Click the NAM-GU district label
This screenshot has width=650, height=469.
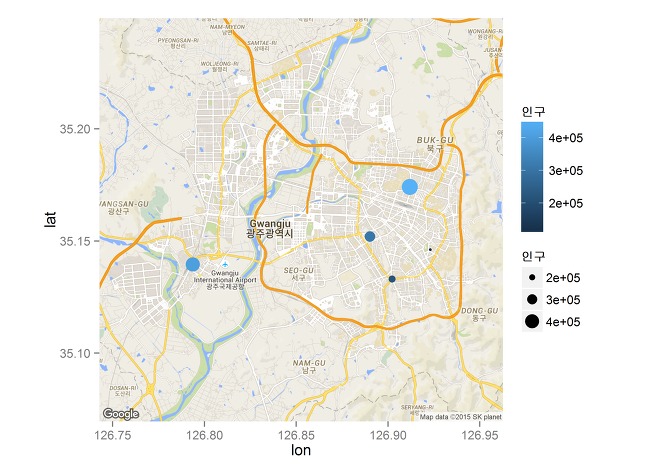(309, 367)
